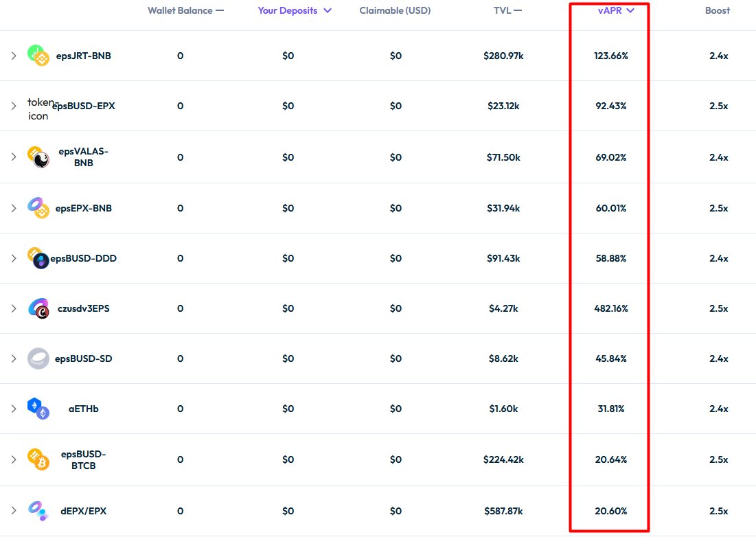Click the aETHb pool token icon
This screenshot has width=756, height=537.
38,409
